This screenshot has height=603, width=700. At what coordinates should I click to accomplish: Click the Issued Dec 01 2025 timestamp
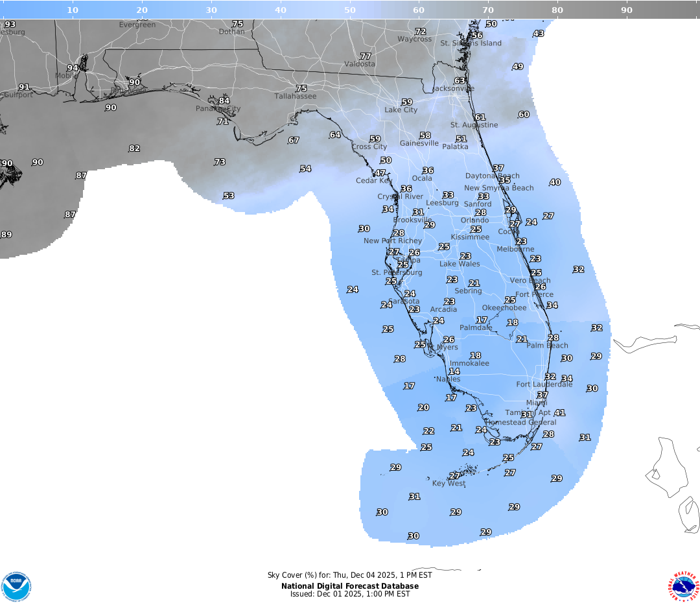click(350, 594)
